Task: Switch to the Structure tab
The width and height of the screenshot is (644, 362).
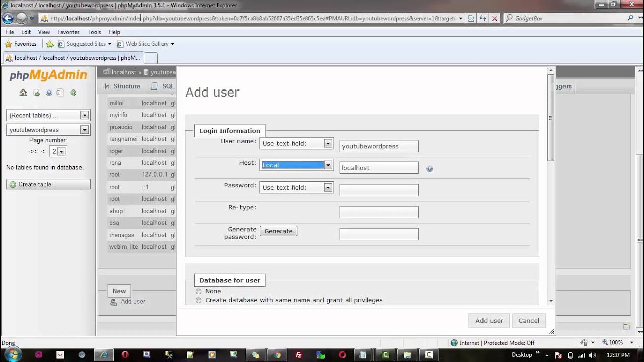Action: tap(121, 86)
